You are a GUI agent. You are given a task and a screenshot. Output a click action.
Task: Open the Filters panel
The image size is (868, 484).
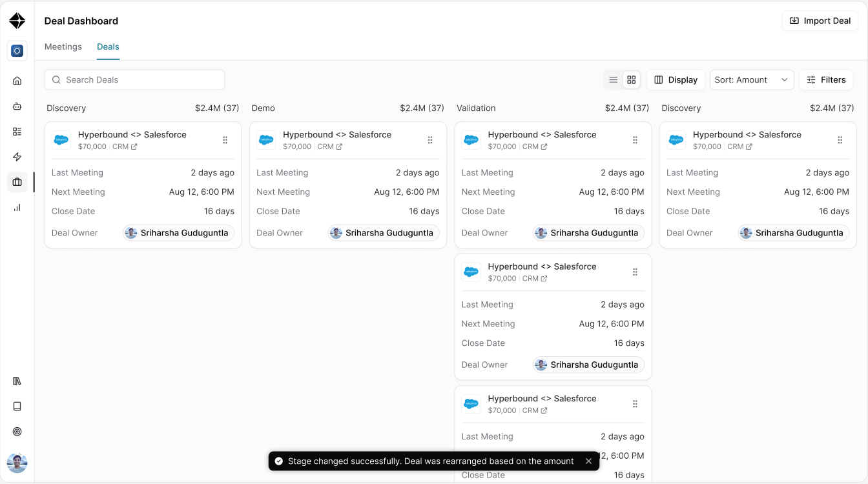coord(826,80)
